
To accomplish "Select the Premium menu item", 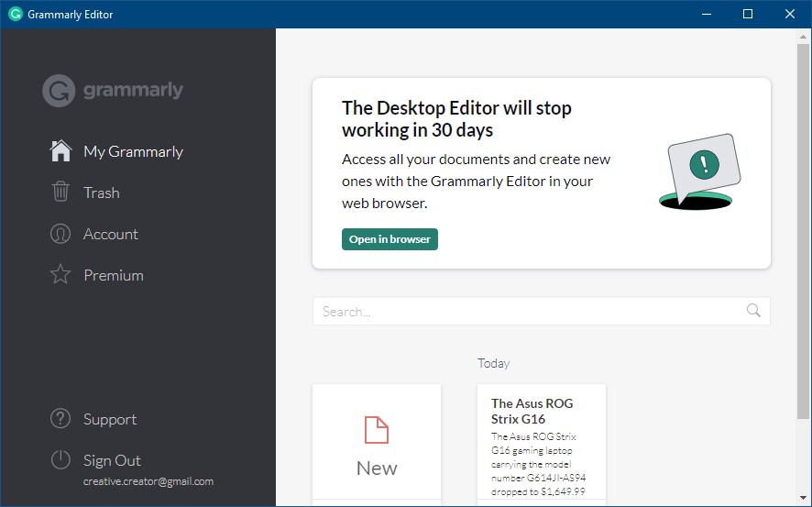I will [114, 275].
